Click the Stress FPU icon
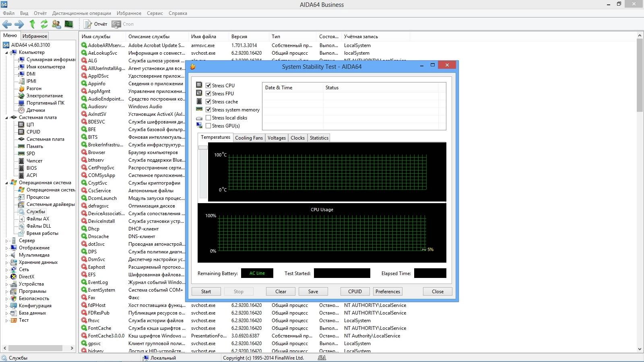The height and width of the screenshot is (362, 644). point(199,93)
